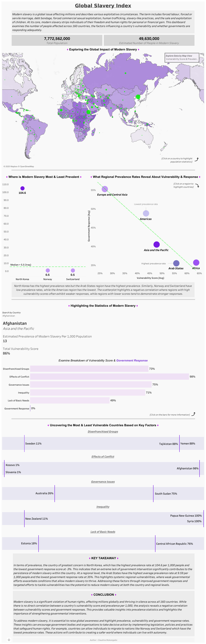The height and width of the screenshot is (644, 206).
Task: Click the Disenfranchised Groups 73% bar
Action: tap(89, 369)
